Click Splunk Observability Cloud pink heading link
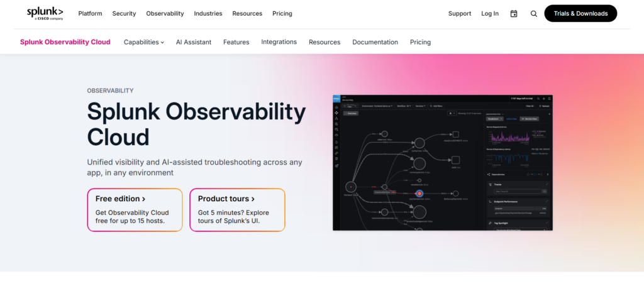The height and width of the screenshot is (291, 644). [65, 42]
